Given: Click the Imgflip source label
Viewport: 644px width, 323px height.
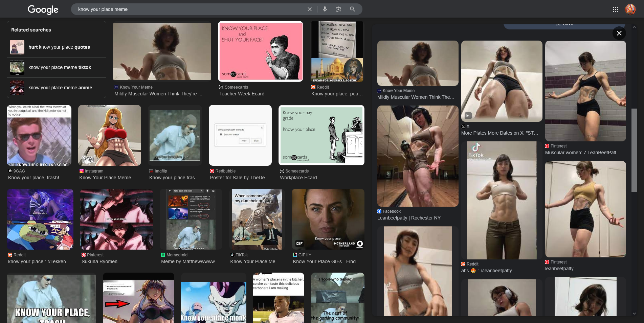Looking at the screenshot, I should (161, 171).
